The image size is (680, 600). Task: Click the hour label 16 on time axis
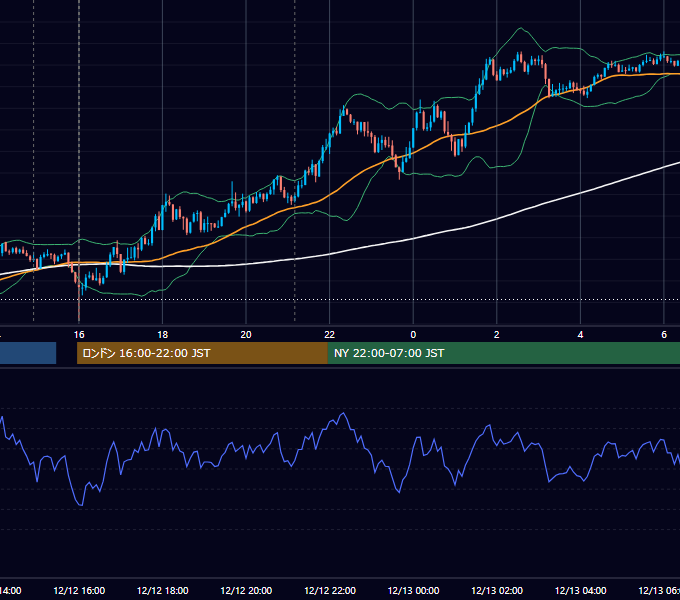click(x=79, y=335)
